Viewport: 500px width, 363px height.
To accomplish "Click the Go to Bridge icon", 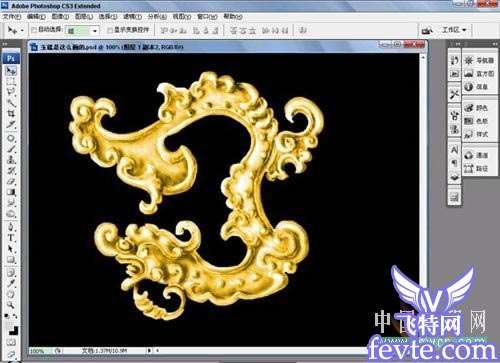I will (427, 30).
